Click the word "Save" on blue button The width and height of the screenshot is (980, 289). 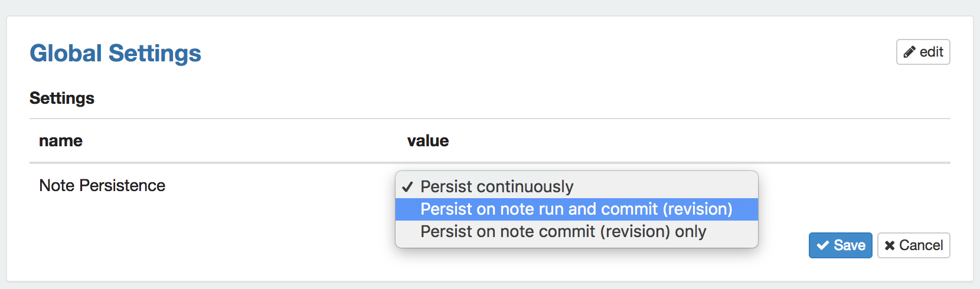(850, 245)
